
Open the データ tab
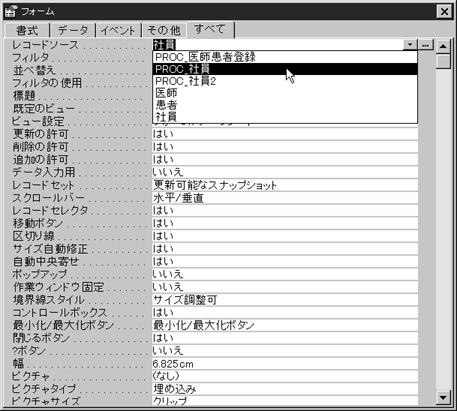(x=73, y=31)
